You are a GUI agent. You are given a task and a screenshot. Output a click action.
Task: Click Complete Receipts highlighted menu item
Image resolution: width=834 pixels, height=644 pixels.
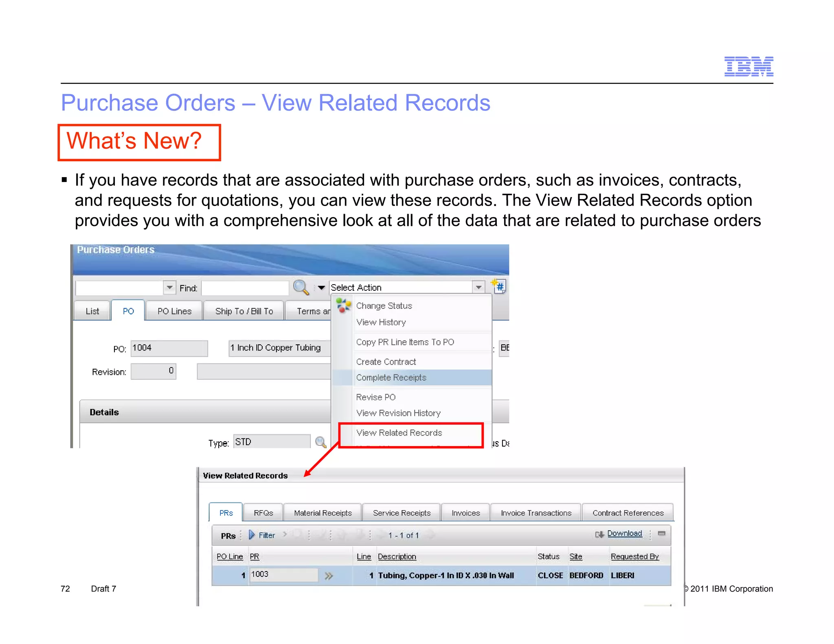point(412,377)
